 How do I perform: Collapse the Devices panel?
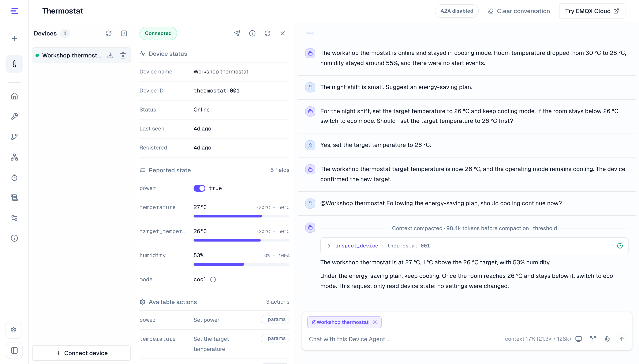124,33
